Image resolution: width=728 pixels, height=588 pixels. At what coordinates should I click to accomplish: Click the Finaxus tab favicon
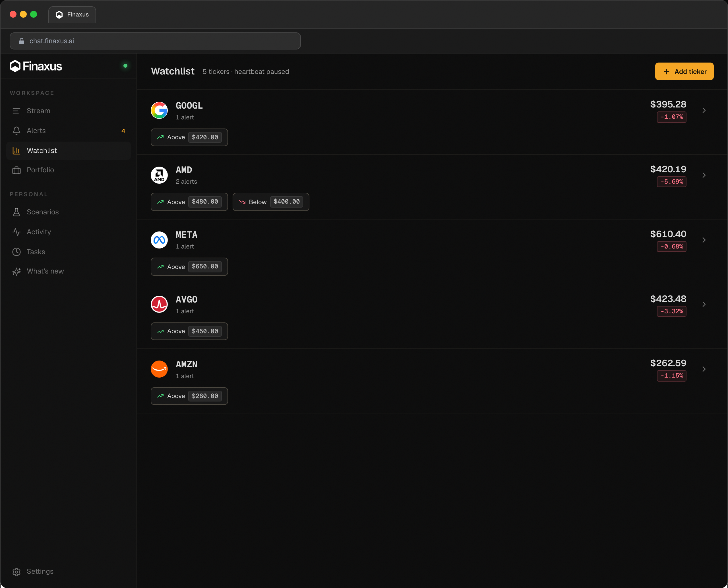point(59,15)
